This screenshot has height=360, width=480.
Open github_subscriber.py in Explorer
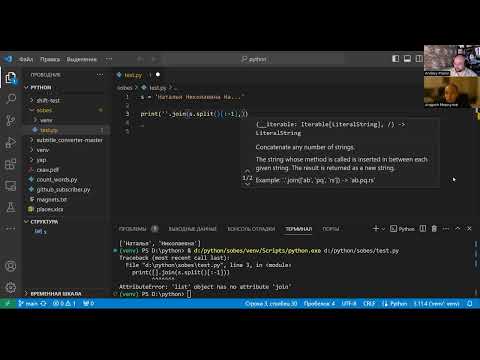63,189
